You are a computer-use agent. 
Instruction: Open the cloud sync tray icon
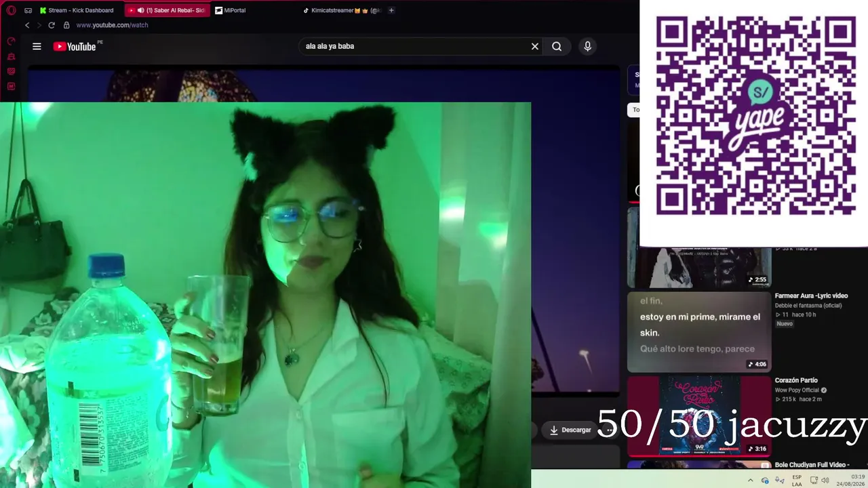(x=765, y=481)
